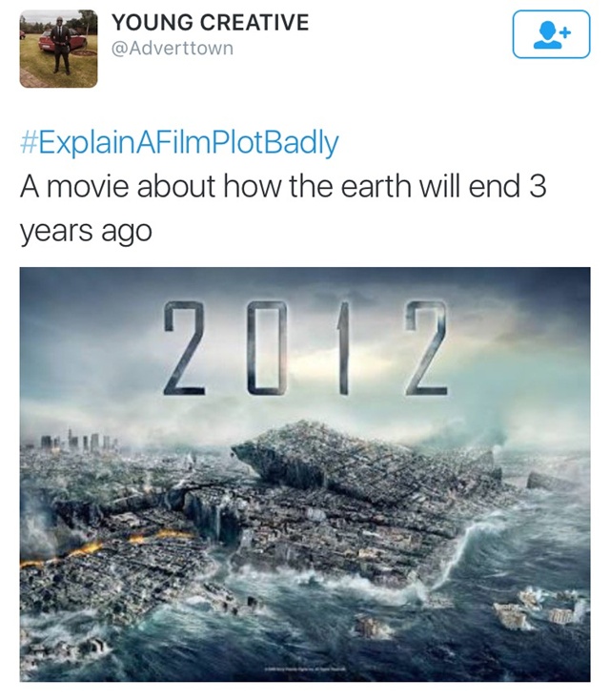Select the tweet text about earth ending
Image resolution: width=610 pixels, height=700 pixels.
[x=283, y=208]
